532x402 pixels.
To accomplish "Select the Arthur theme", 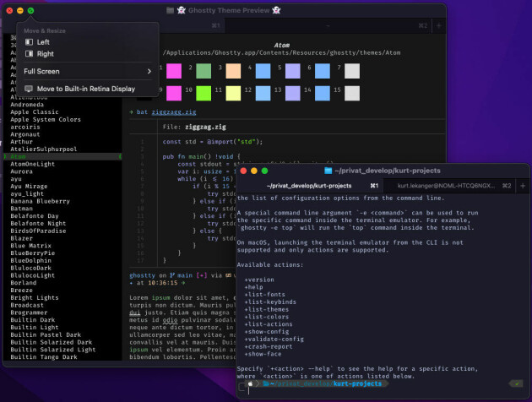I will 21,142.
